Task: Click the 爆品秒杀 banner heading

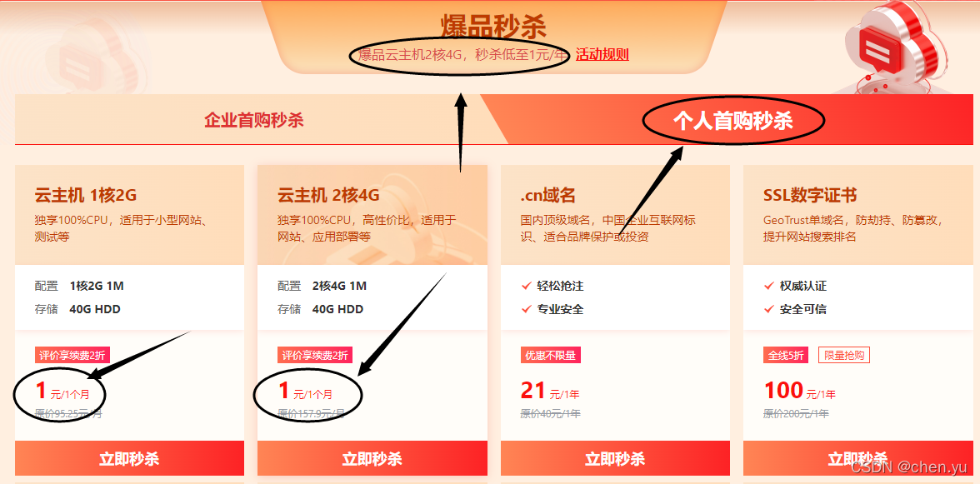Action: (x=493, y=27)
